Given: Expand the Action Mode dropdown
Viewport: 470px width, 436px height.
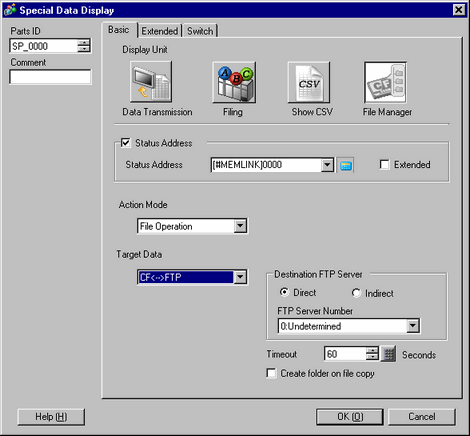Looking at the screenshot, I should [240, 226].
